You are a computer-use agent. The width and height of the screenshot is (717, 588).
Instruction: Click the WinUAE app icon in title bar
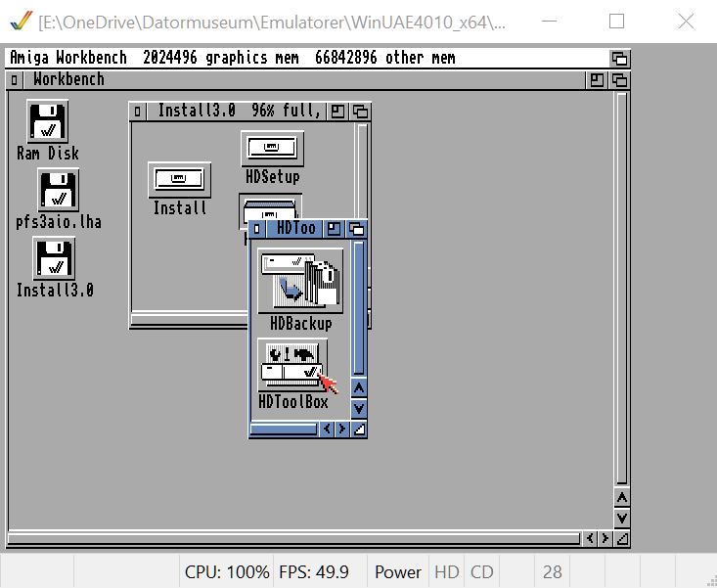(21, 21)
